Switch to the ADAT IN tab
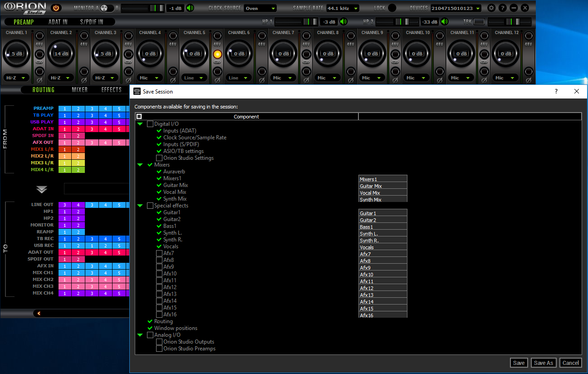The image size is (588, 374). pyautogui.click(x=58, y=22)
